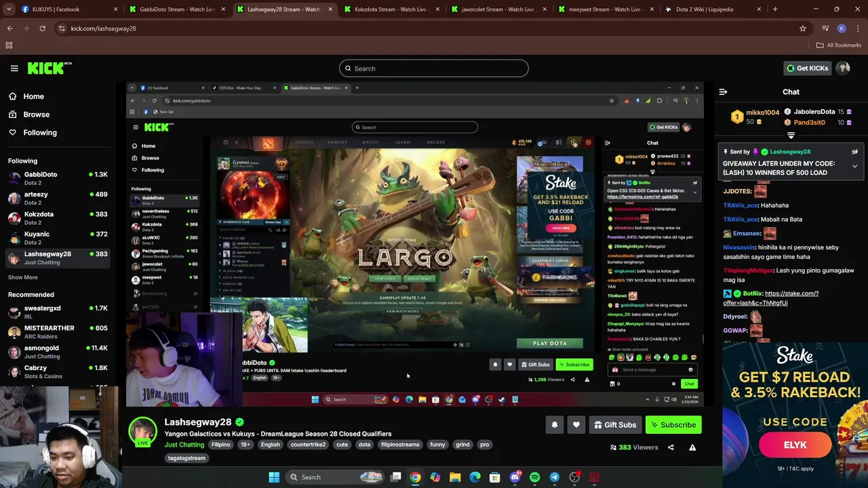
Task: Hide the pinned message with eye-slash icon
Action: 854,152
